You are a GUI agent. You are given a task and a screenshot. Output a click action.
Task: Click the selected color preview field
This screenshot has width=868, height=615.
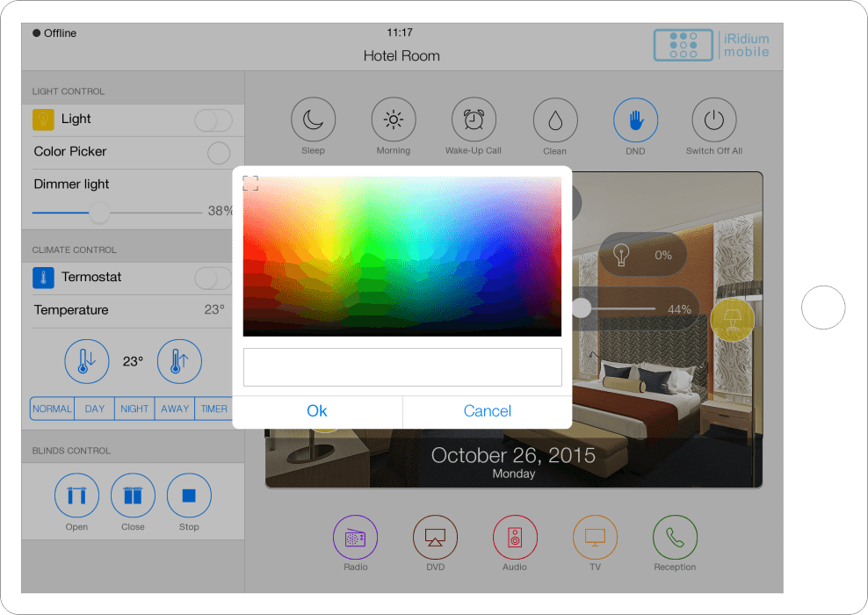point(402,367)
